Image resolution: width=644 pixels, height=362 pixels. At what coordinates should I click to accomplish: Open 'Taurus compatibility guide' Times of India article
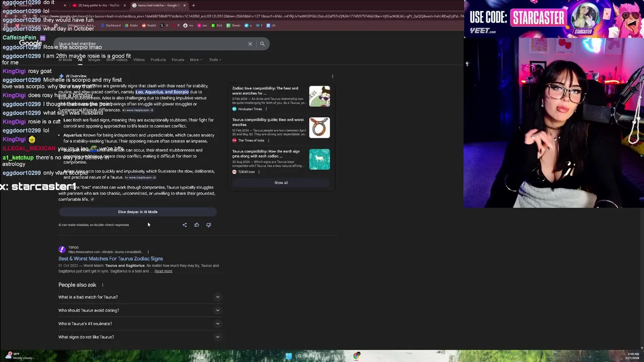tap(269, 122)
